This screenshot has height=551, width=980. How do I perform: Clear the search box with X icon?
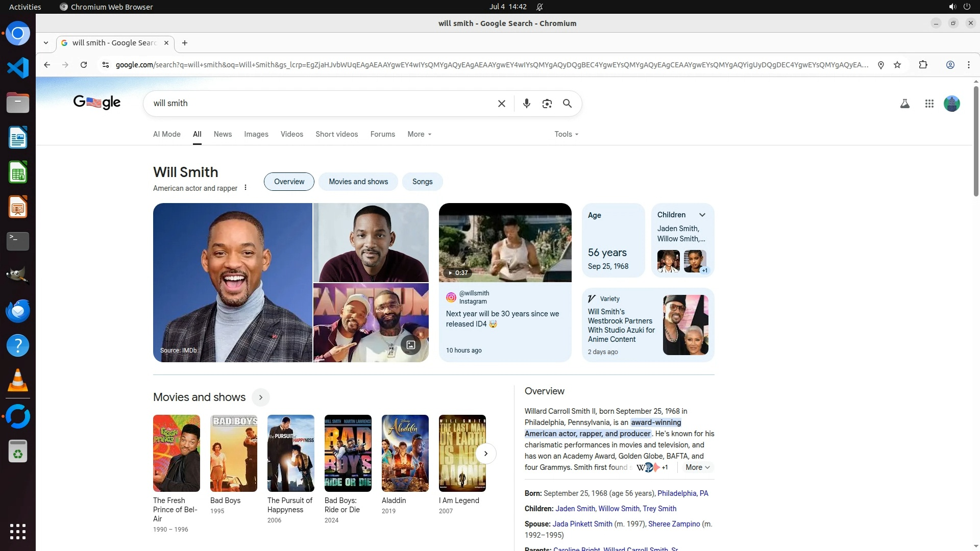click(x=501, y=104)
